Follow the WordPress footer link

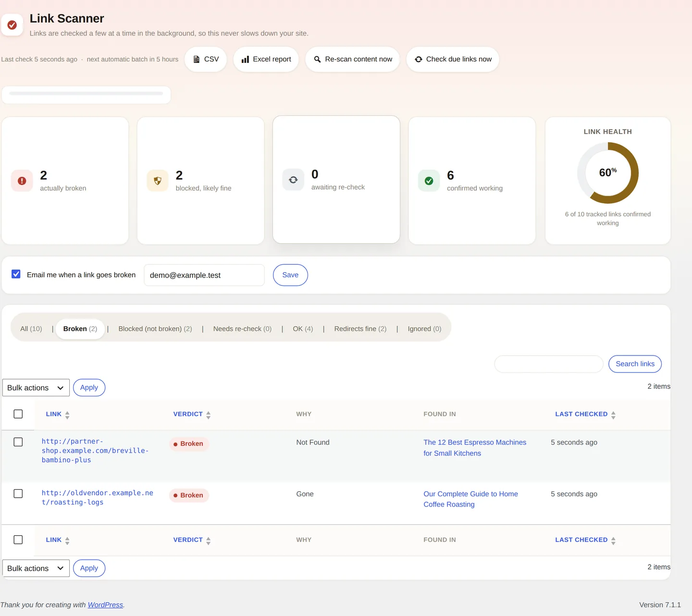coord(105,605)
